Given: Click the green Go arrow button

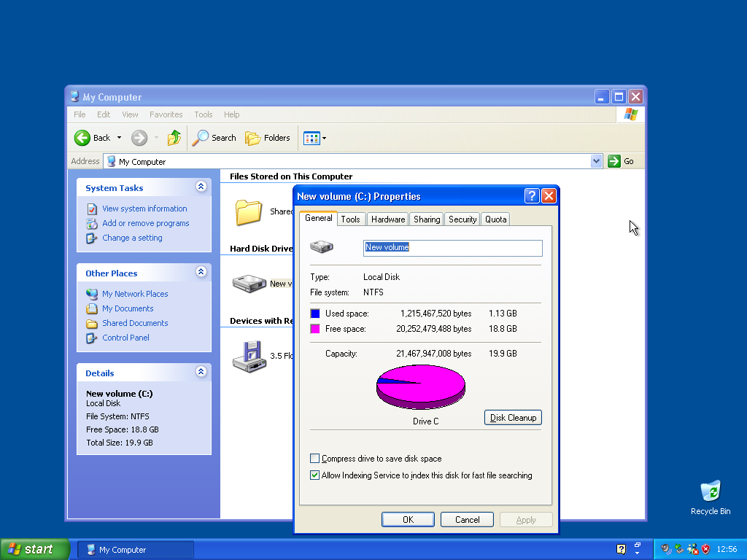Looking at the screenshot, I should [614, 161].
